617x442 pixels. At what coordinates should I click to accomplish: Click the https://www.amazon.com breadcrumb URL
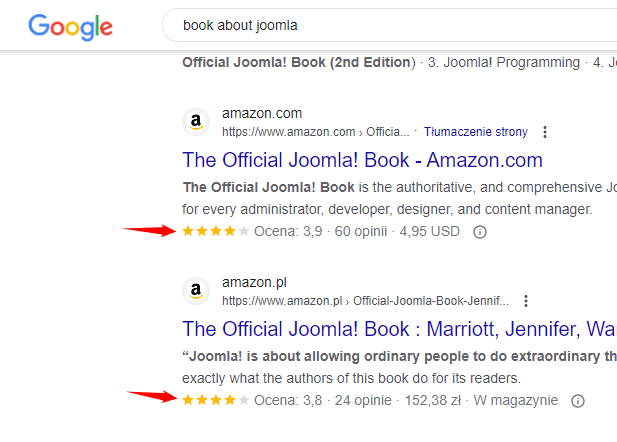pyautogui.click(x=289, y=131)
